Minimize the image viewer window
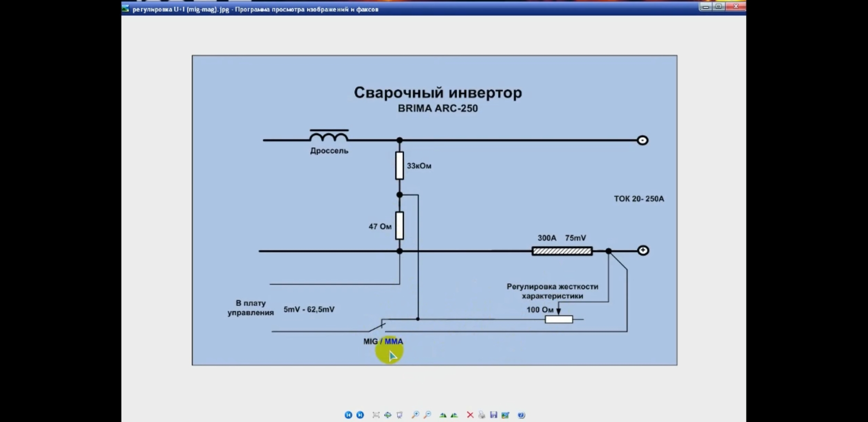 tap(706, 7)
